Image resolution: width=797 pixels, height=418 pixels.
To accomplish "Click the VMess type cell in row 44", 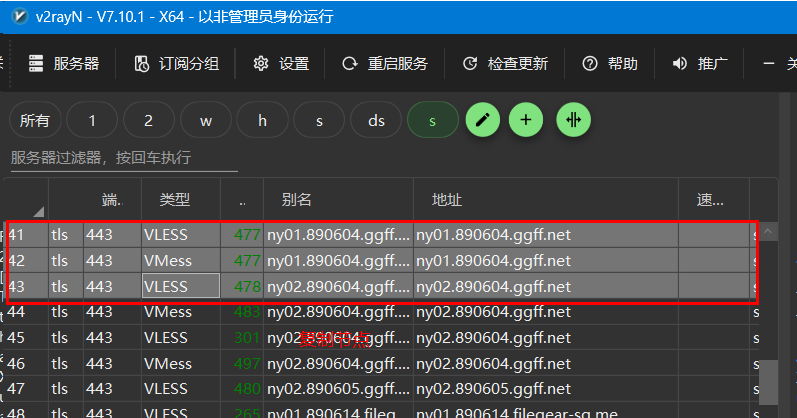I will point(181,312).
